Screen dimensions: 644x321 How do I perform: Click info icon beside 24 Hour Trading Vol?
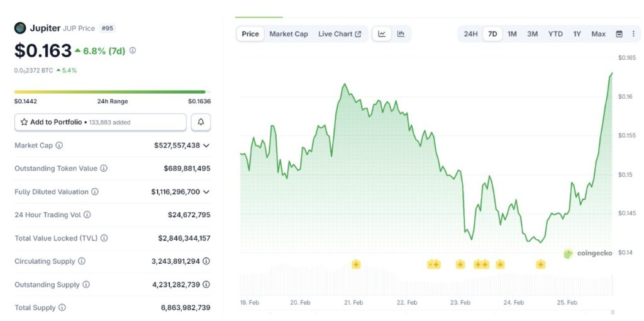87,215
